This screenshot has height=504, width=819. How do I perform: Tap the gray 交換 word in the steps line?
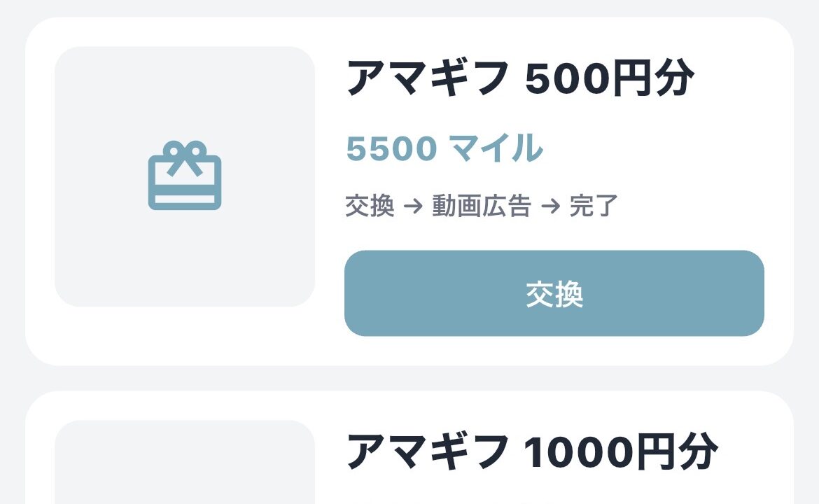[370, 206]
